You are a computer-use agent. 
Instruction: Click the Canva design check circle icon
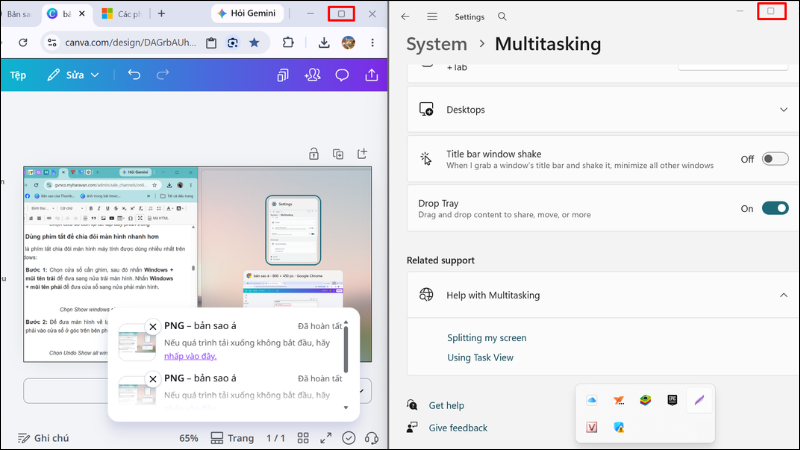coord(349,438)
